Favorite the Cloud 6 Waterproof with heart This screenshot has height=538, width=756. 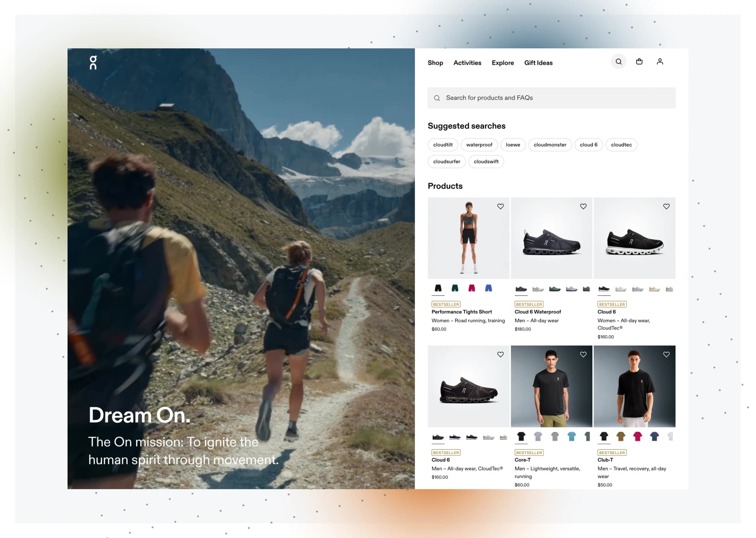coord(583,207)
